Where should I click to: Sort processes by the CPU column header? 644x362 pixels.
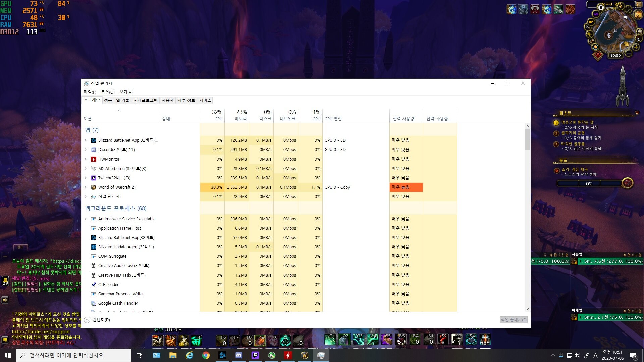(x=212, y=115)
